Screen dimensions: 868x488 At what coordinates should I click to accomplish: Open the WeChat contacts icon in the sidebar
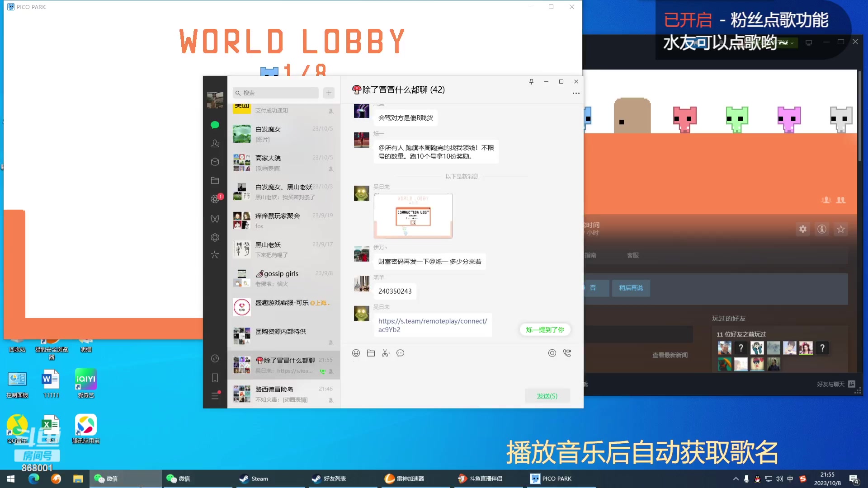pyautogui.click(x=215, y=143)
